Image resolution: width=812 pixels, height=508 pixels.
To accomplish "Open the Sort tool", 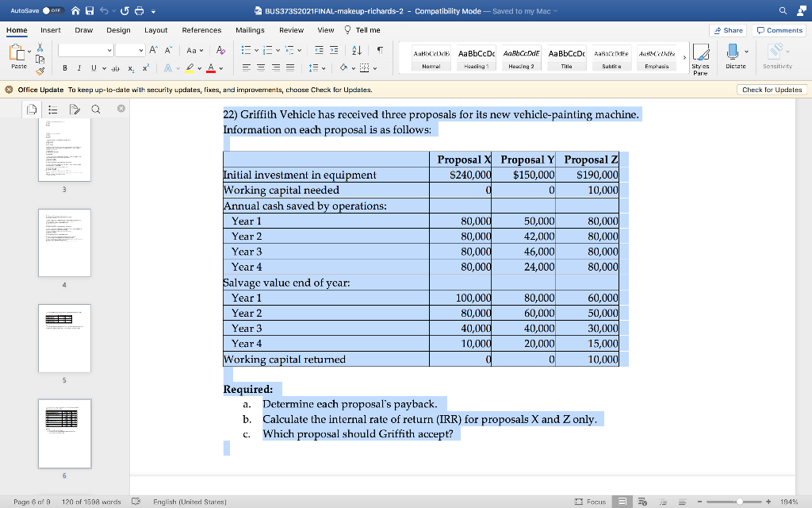I will click(x=355, y=51).
